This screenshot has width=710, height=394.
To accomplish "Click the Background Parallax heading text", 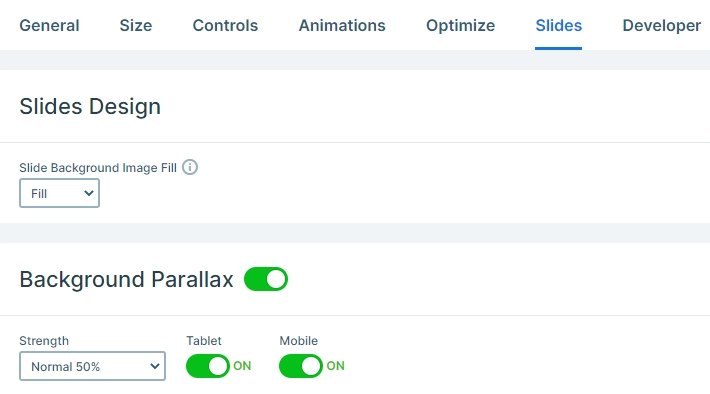I will tap(126, 279).
